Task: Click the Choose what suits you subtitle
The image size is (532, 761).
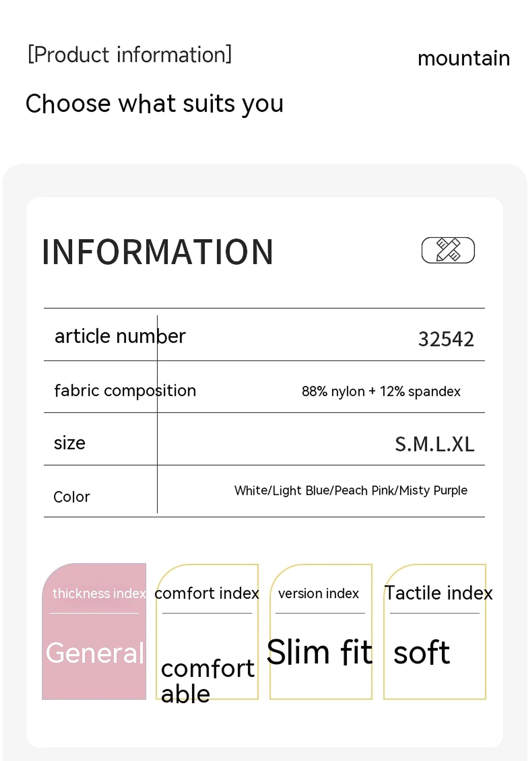Action: [154, 104]
